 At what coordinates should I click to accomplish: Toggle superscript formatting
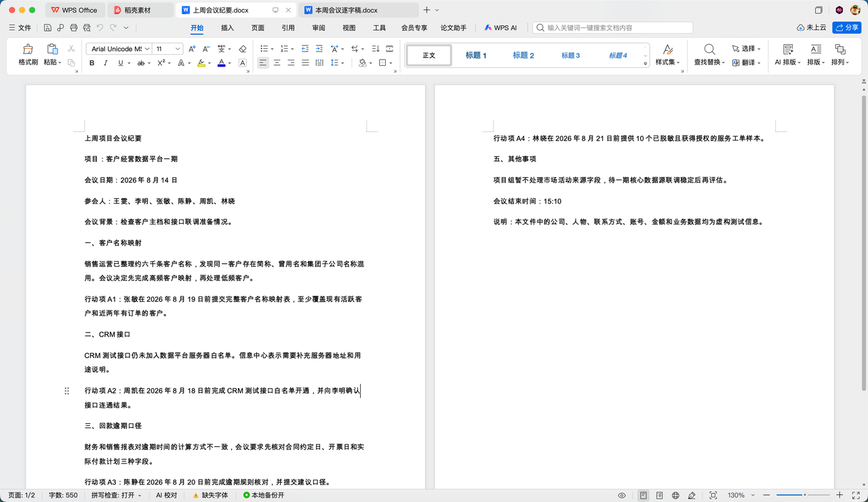[161, 63]
